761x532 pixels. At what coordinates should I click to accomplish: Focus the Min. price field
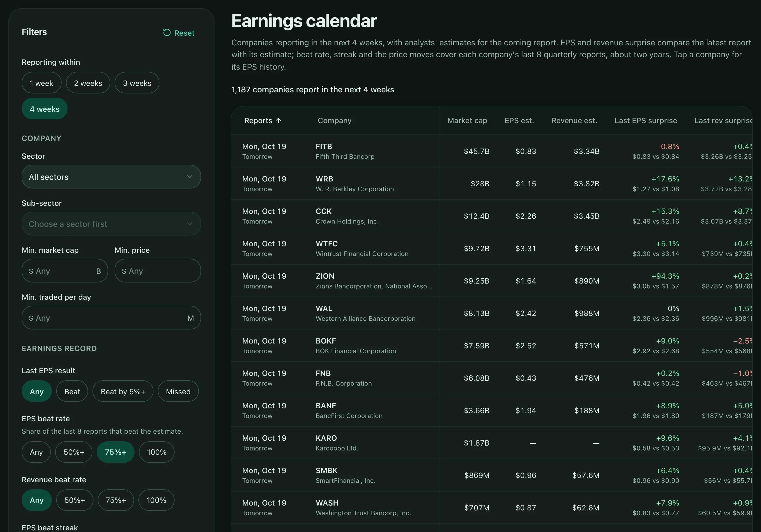click(x=158, y=271)
